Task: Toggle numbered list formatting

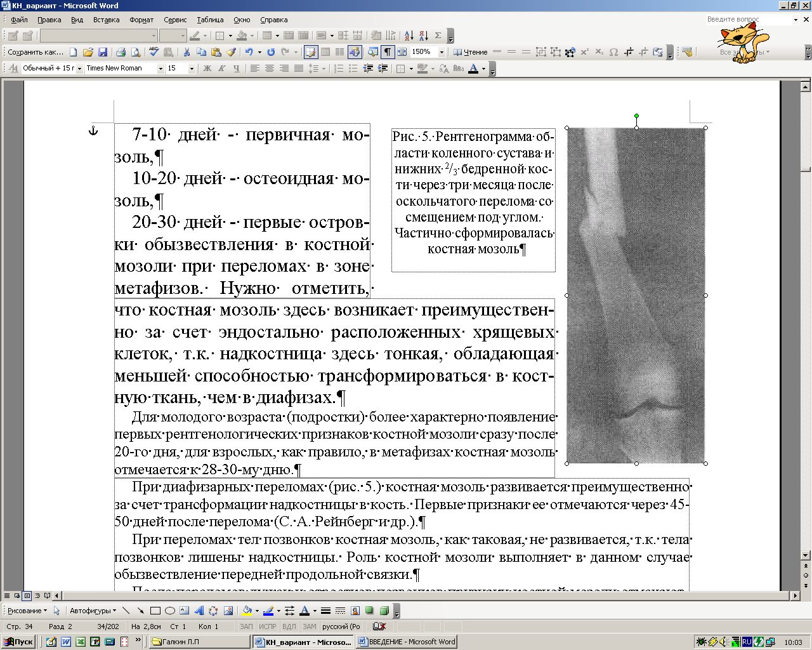Action: click(339, 69)
